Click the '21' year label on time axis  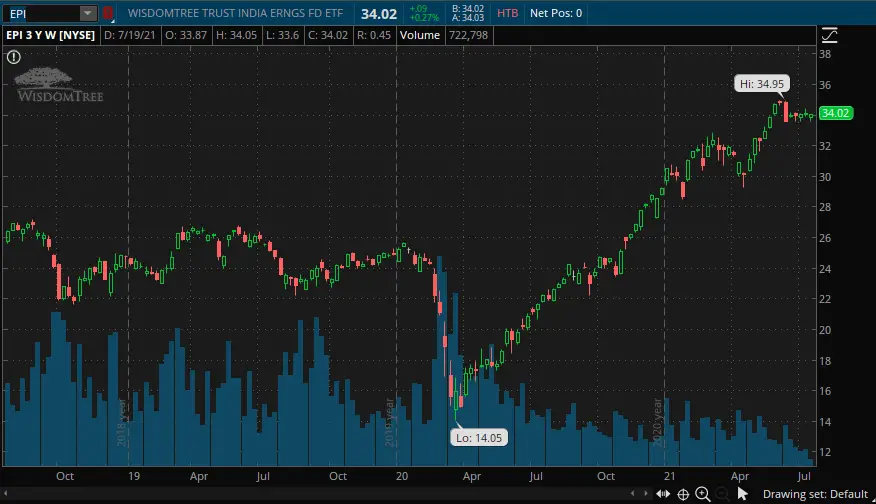click(x=669, y=476)
